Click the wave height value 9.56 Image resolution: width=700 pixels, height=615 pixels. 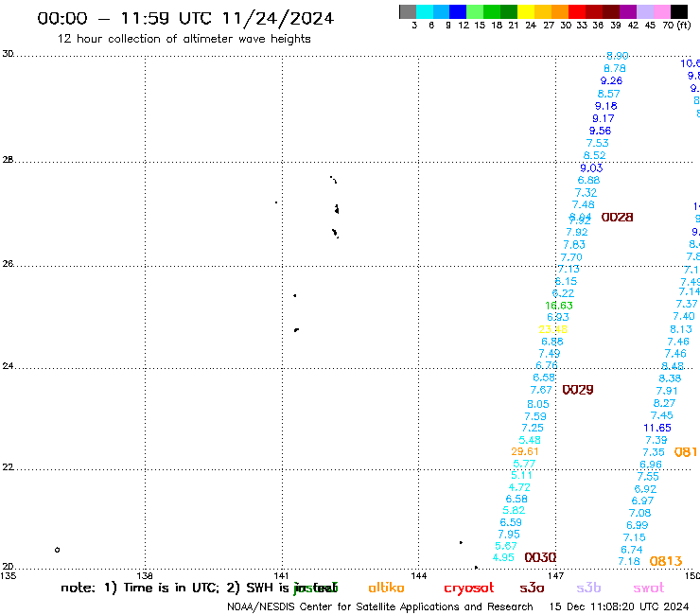(600, 131)
